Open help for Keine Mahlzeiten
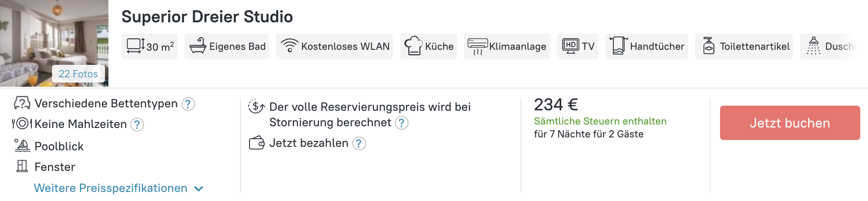868x201 pixels. click(x=137, y=125)
